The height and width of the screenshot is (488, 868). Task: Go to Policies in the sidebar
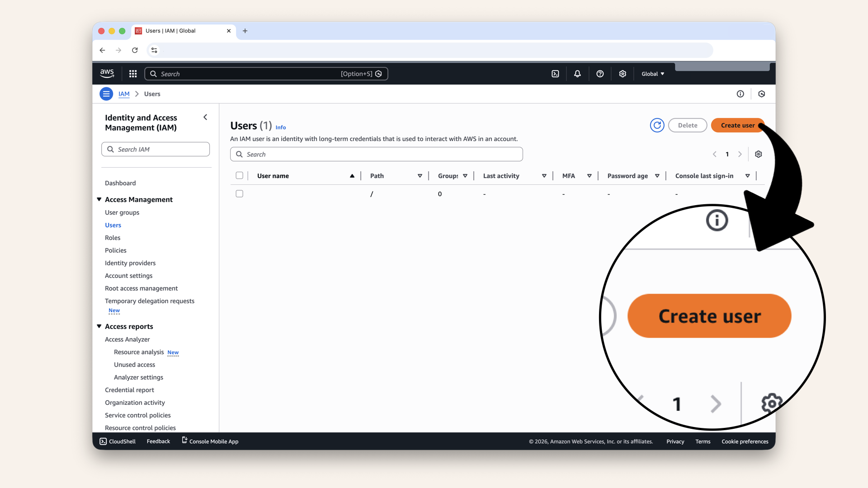click(116, 250)
